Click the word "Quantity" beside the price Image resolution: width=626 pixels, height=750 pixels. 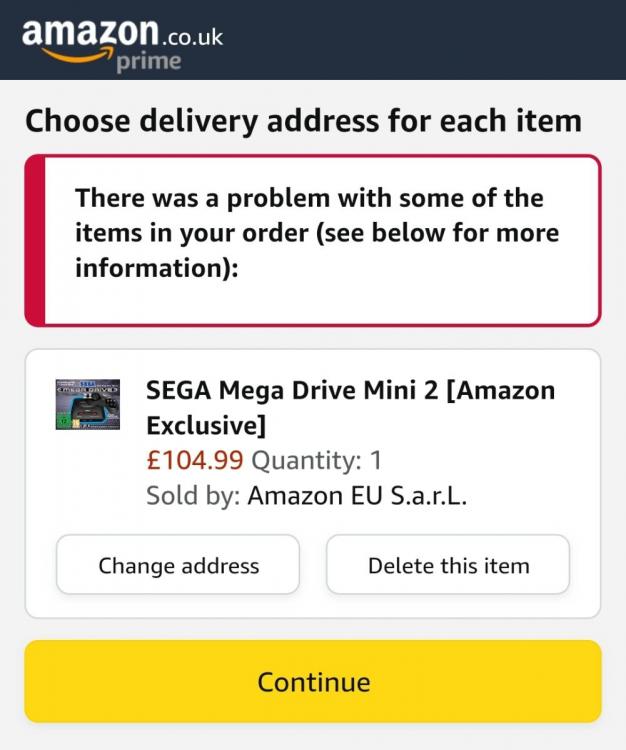tap(301, 461)
